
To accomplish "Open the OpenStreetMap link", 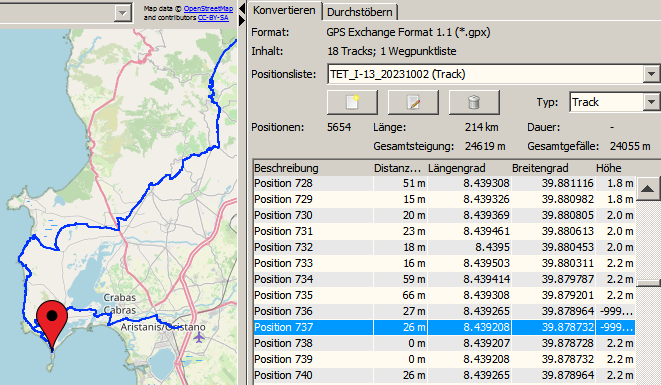I will coord(208,8).
